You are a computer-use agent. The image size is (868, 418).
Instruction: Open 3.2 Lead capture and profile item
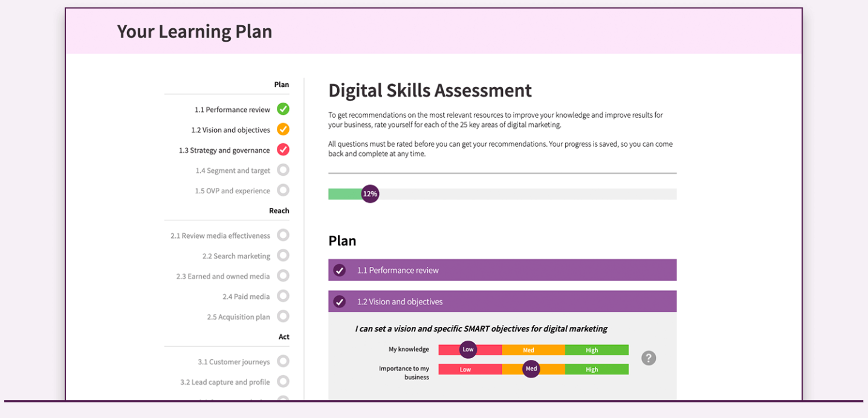click(225, 382)
